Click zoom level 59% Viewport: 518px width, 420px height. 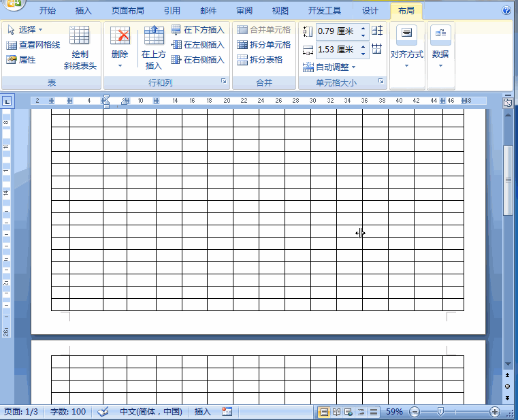tap(394, 412)
